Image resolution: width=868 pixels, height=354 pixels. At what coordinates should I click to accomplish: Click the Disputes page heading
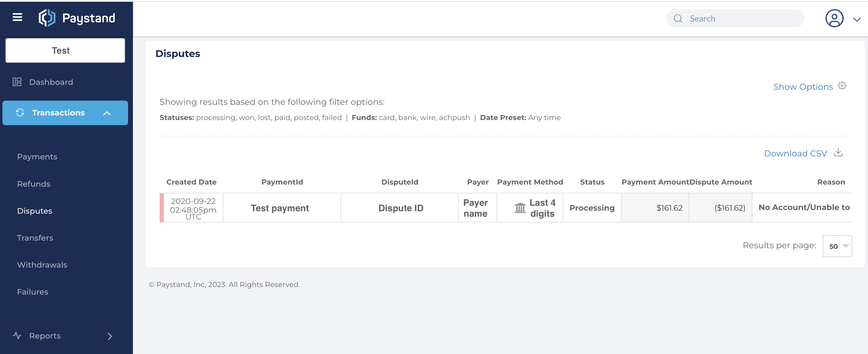178,54
